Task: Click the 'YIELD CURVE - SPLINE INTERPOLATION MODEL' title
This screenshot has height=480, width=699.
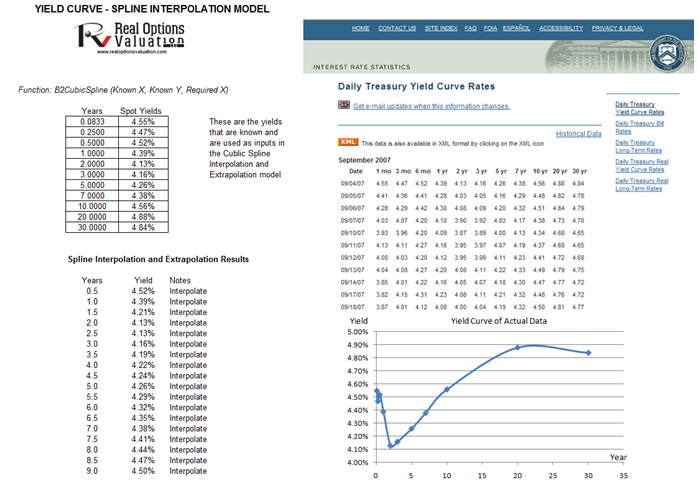Action: click(x=152, y=9)
